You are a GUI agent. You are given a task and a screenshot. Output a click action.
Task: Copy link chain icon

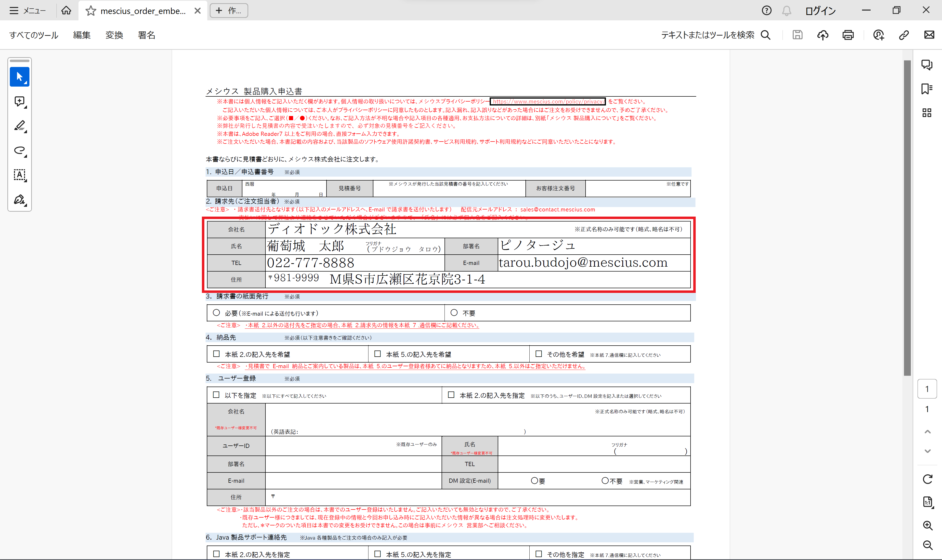click(904, 35)
